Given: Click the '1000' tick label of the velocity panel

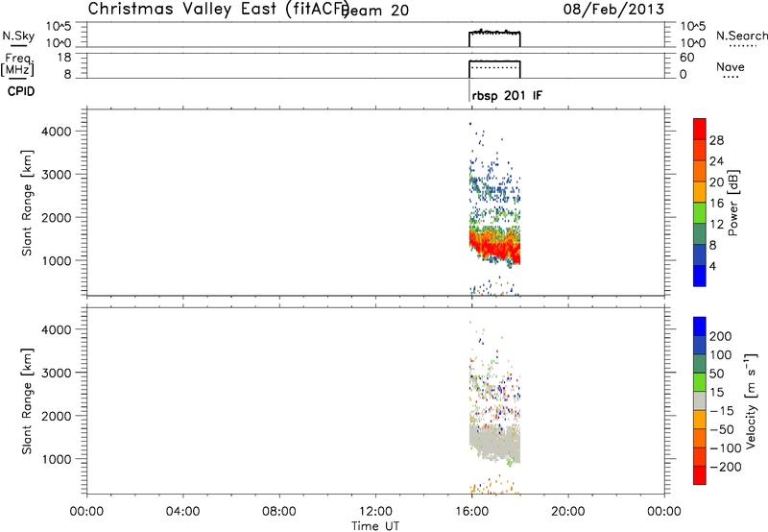Looking at the screenshot, I should point(57,459).
